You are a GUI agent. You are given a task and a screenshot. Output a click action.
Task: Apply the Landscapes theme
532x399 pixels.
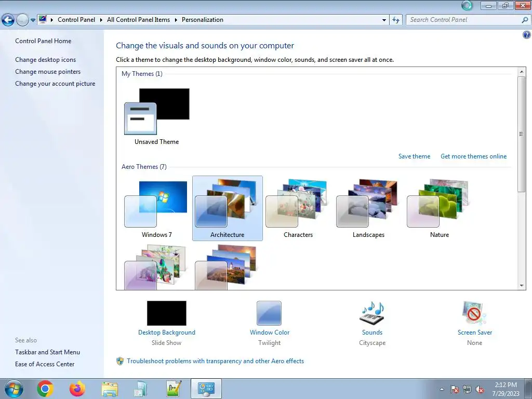[x=368, y=208]
